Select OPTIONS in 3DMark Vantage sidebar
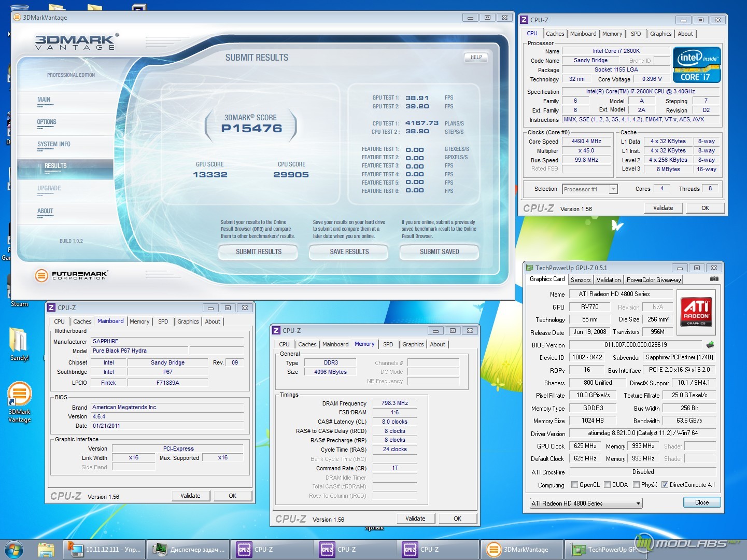Screen dimensions: 747x560 (x=47, y=122)
